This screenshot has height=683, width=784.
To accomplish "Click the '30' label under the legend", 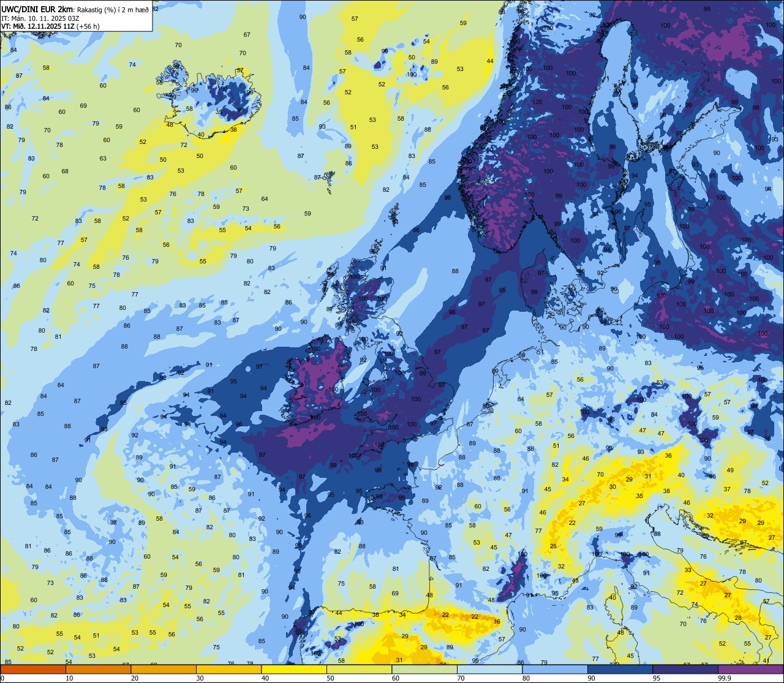I will click(200, 678).
